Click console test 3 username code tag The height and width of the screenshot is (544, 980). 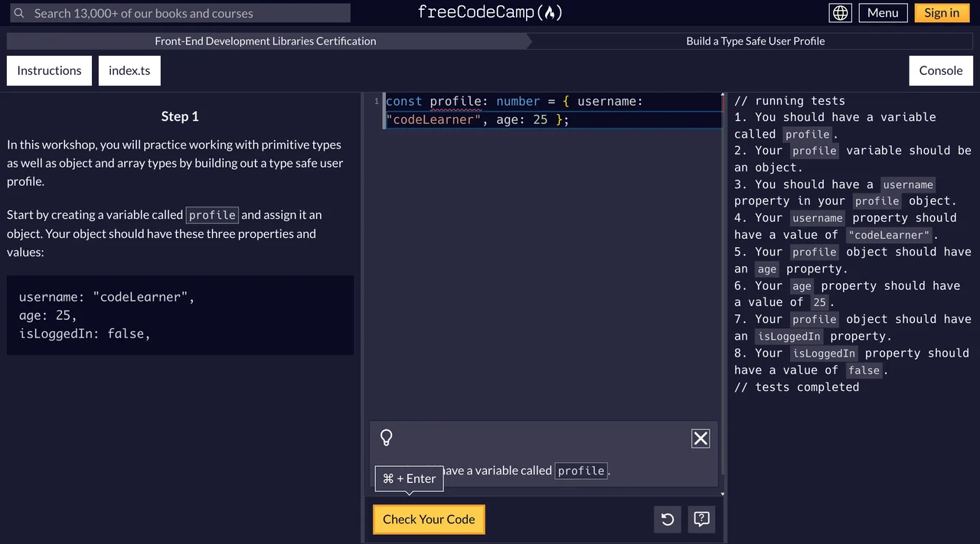tap(907, 184)
